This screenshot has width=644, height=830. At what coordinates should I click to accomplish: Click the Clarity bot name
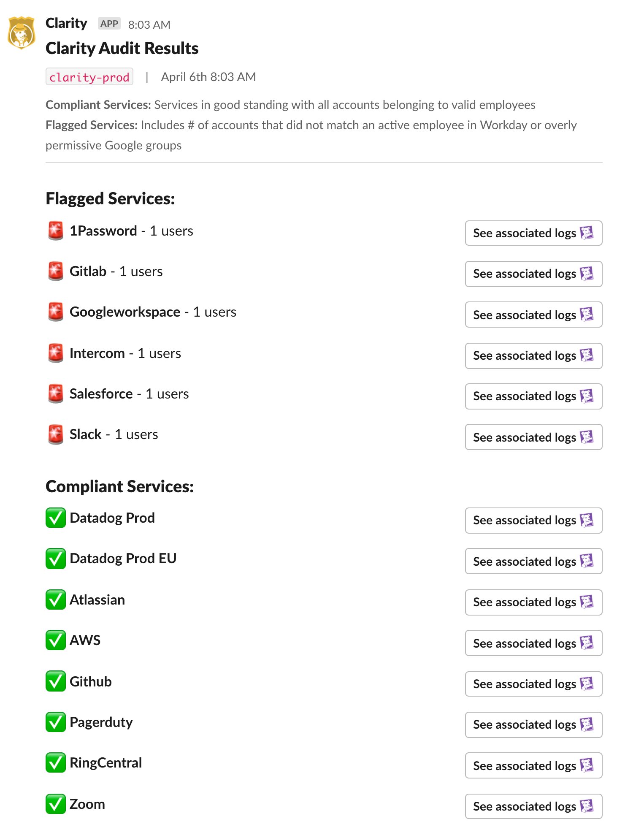pyautogui.click(x=66, y=24)
